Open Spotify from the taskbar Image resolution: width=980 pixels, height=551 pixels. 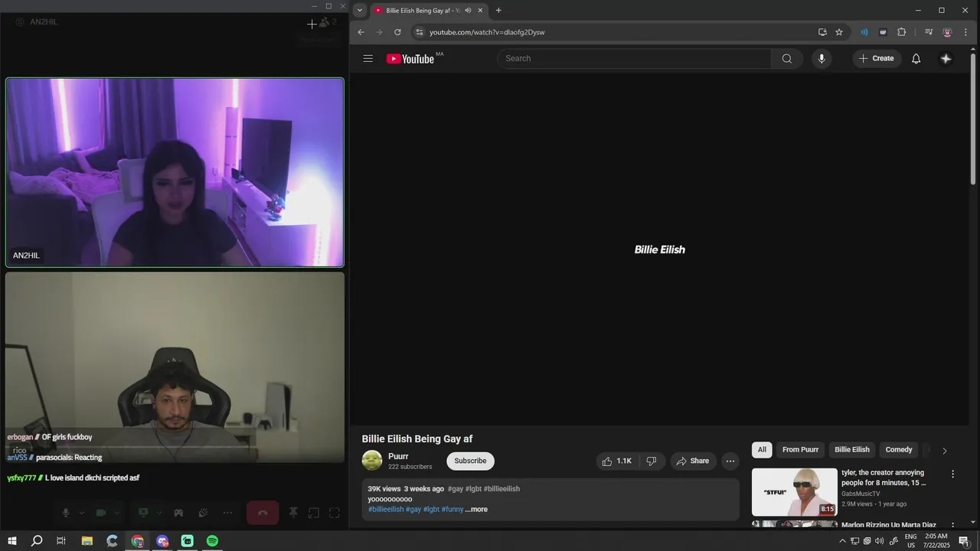pyautogui.click(x=212, y=541)
